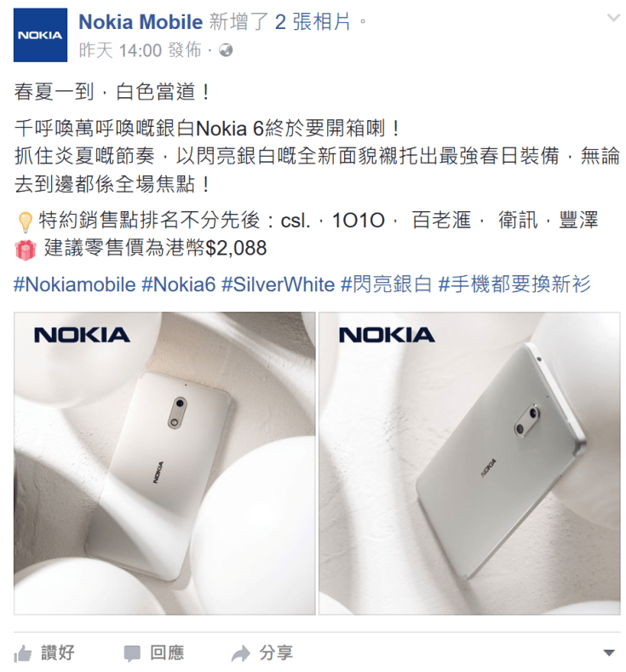Click the #Nokiamobile hashtag
The image size is (626, 672).
click(x=75, y=284)
